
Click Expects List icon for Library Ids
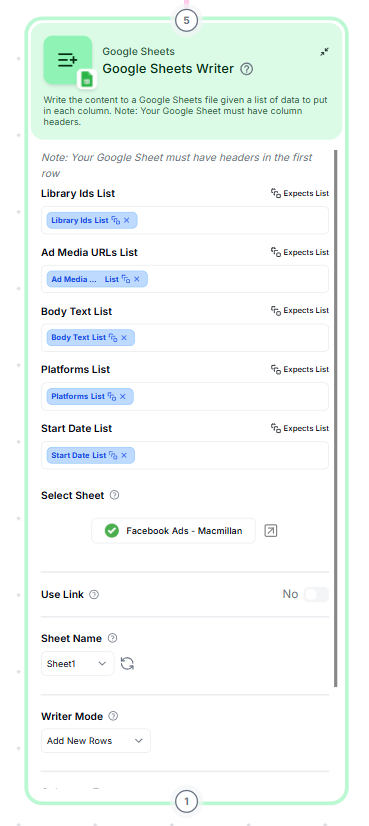[x=276, y=193]
